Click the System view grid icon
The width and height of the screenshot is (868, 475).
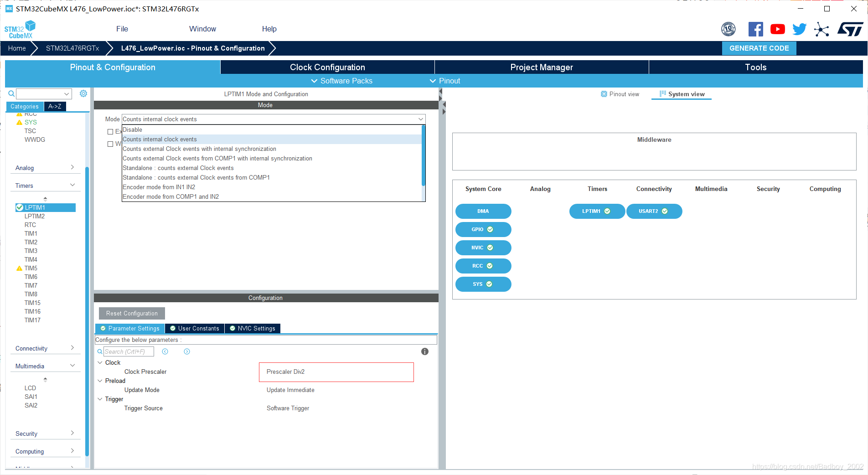[663, 93]
